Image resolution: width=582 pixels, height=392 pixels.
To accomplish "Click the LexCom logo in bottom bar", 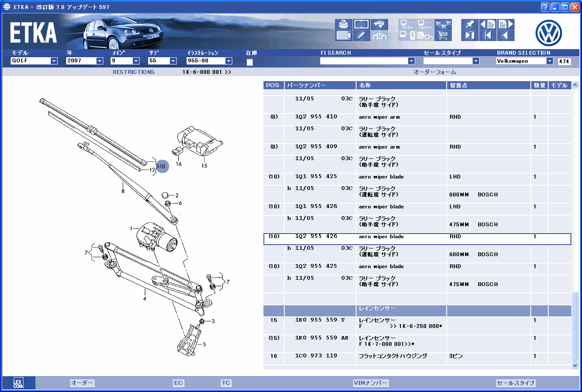I will point(18,383).
